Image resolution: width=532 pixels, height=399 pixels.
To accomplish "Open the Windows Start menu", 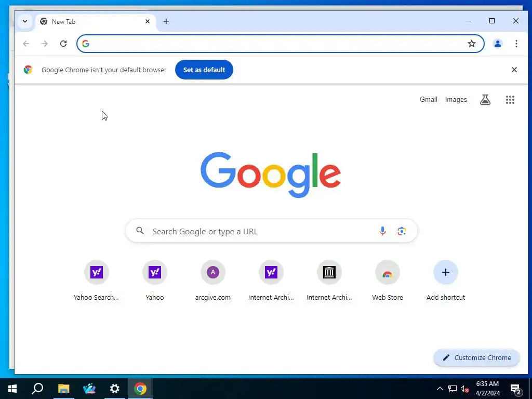I will (12, 389).
